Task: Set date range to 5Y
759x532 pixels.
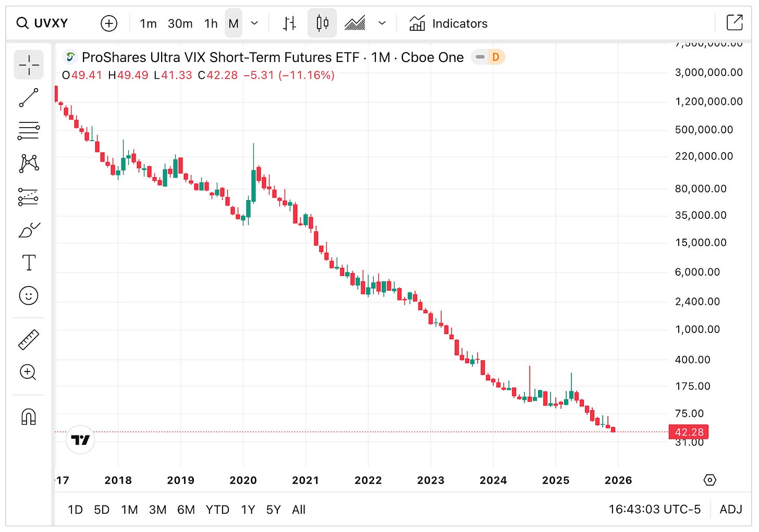Action: click(273, 510)
